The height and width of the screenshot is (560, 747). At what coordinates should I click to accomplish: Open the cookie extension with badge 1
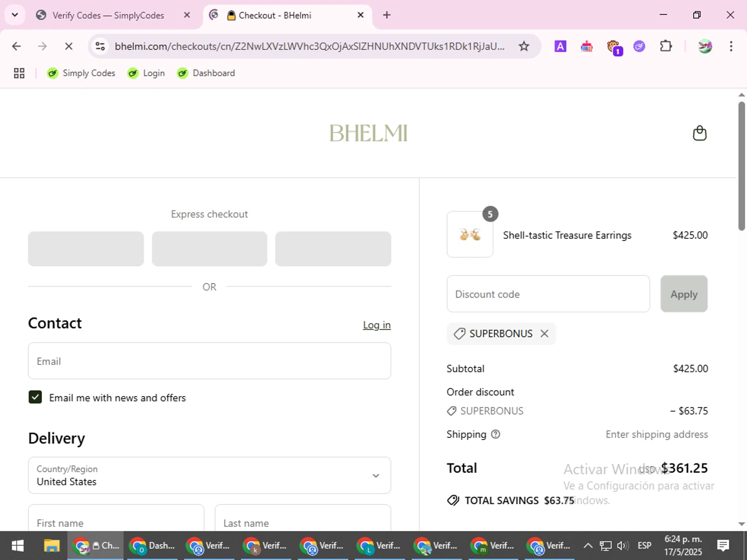click(614, 47)
